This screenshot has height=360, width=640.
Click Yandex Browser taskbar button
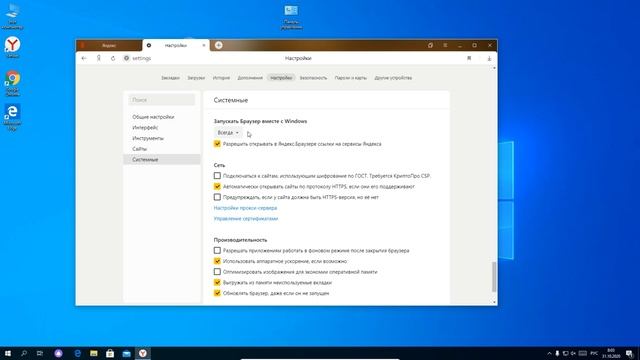tap(143, 353)
